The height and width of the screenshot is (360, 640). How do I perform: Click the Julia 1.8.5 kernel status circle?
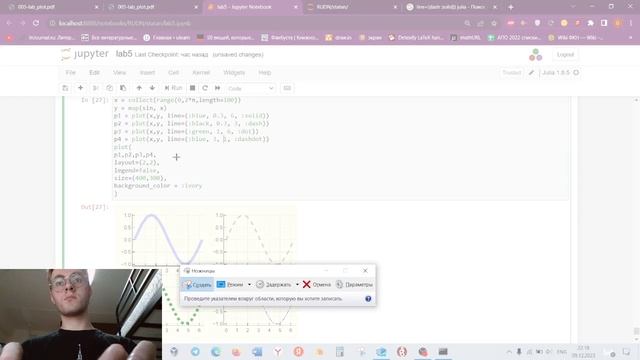click(576, 73)
